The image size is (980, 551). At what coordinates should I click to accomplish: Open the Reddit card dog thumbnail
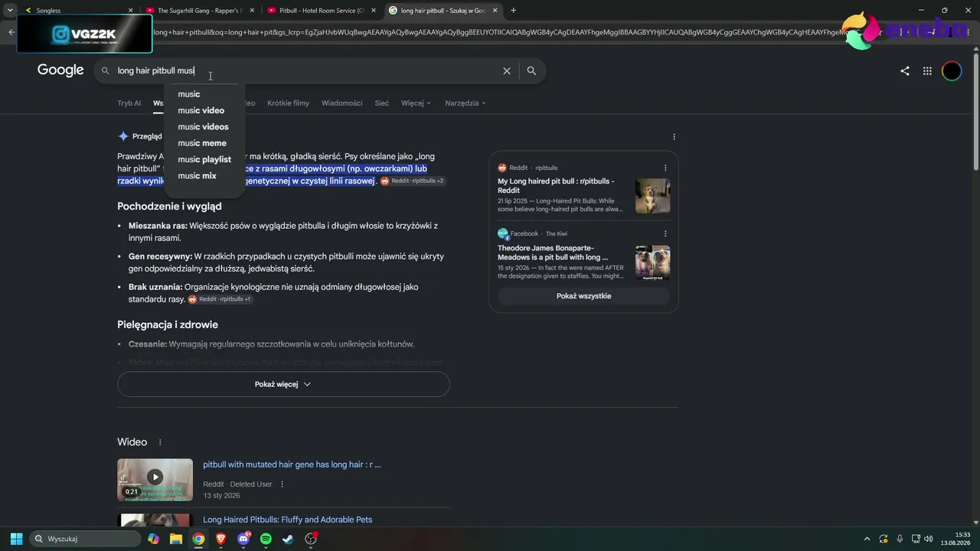[652, 196]
